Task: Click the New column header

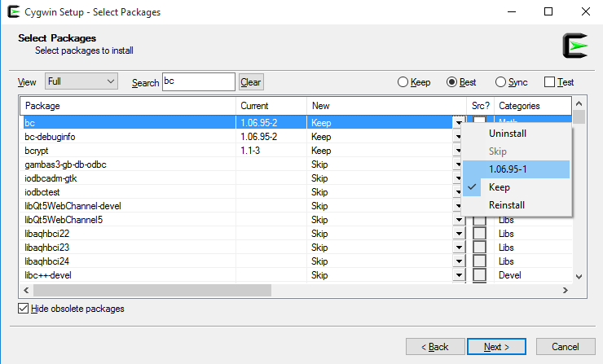Action: (x=386, y=106)
